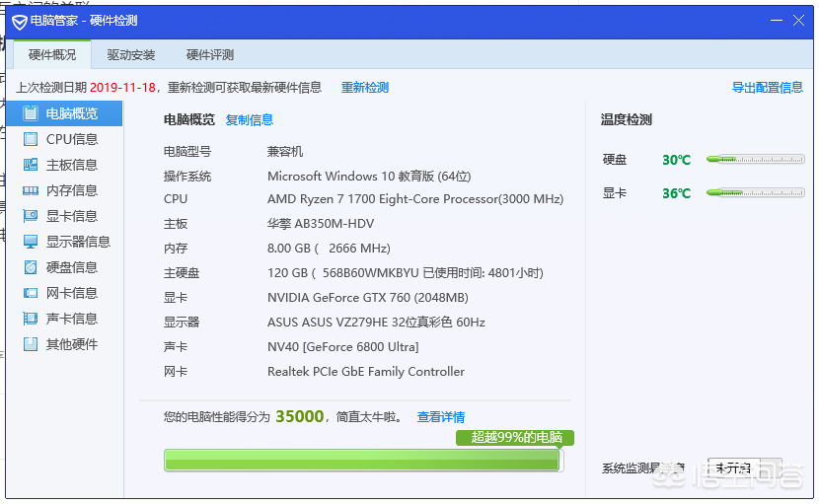Open the 硬盘信息 hard disk icon
The image size is (819, 504).
coord(31,267)
